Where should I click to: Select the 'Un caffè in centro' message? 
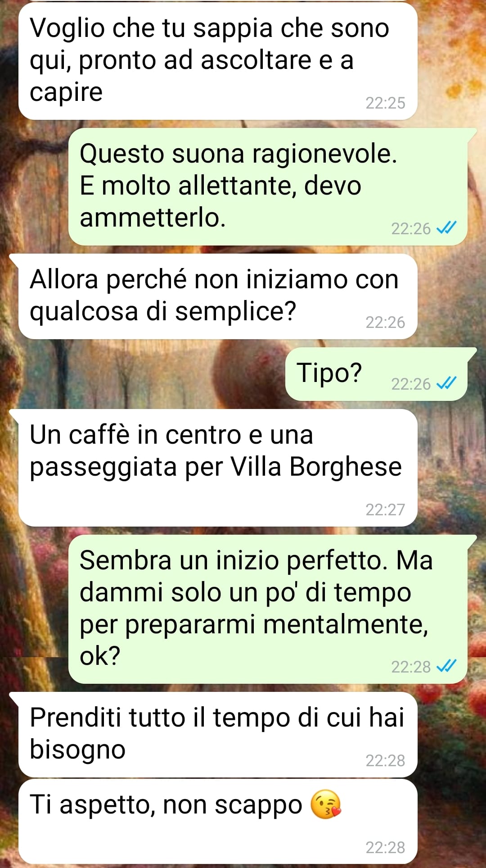click(x=218, y=468)
